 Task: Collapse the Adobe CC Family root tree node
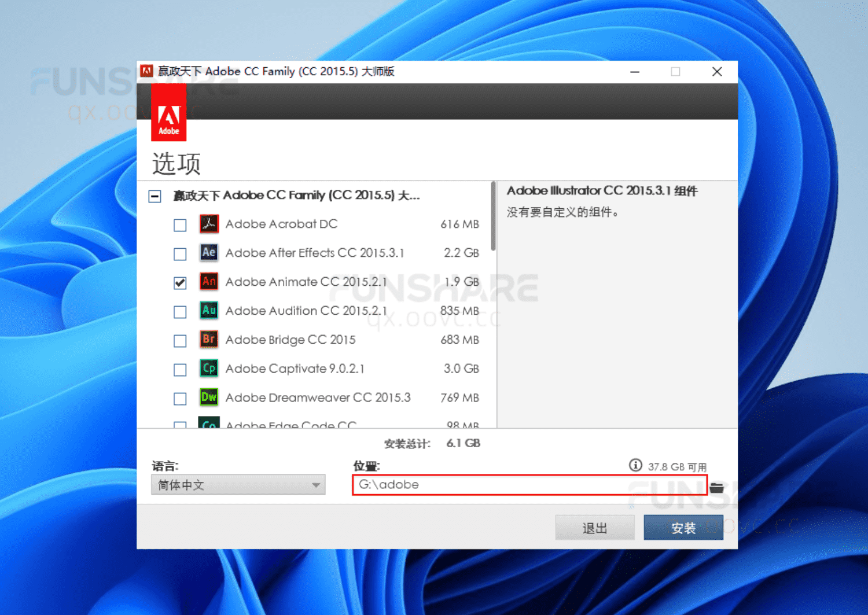(x=155, y=196)
